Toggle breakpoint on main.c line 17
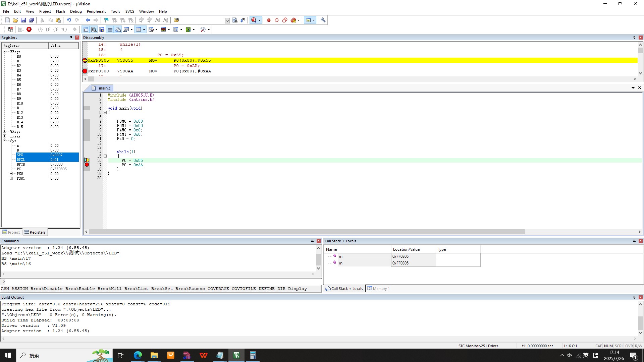The width and height of the screenshot is (644, 362). [87, 165]
